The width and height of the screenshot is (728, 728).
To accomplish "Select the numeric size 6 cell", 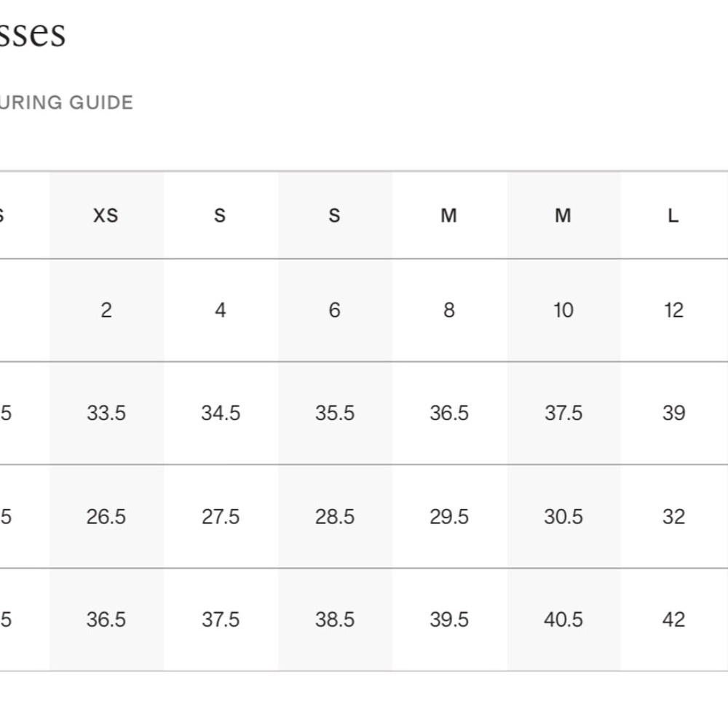I will (334, 310).
